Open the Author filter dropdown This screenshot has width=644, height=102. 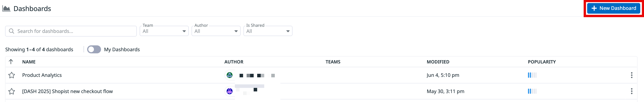[216, 31]
